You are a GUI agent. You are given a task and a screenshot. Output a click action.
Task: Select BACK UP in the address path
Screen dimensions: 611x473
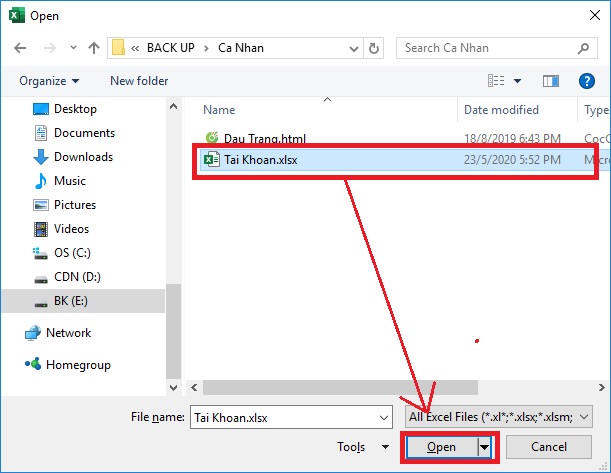click(x=171, y=48)
